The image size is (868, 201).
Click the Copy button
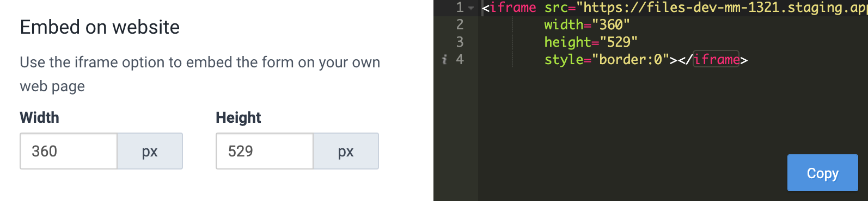[822, 173]
